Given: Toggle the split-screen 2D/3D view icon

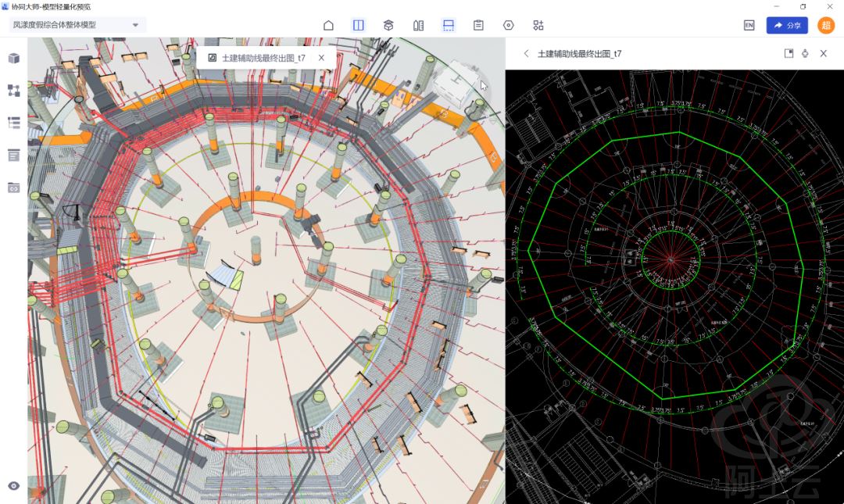Looking at the screenshot, I should tap(358, 25).
